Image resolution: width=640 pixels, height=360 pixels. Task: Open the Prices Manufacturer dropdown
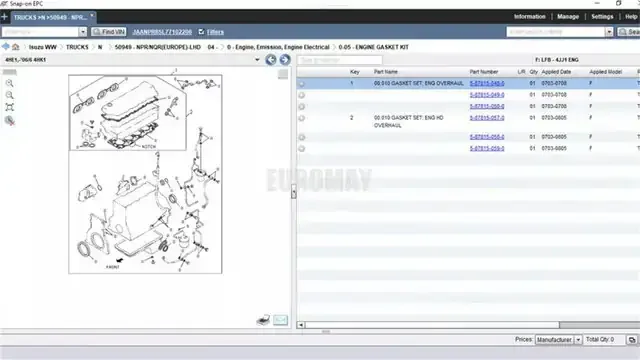tap(558, 340)
